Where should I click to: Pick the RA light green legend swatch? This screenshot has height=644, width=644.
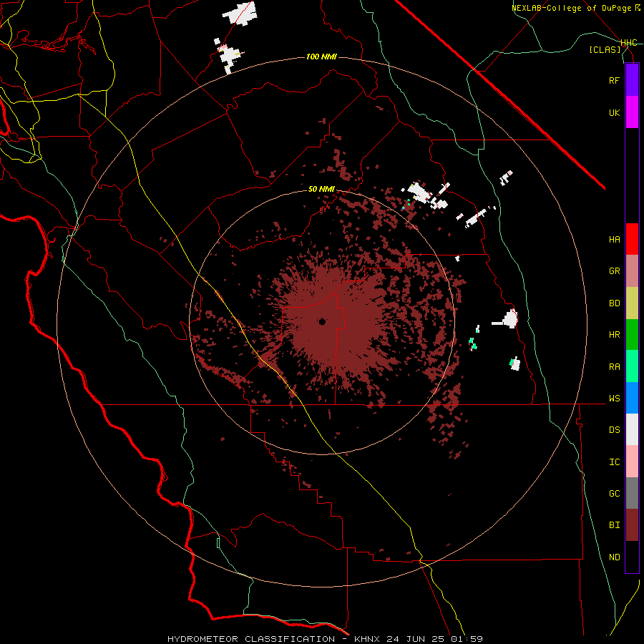[x=632, y=366]
